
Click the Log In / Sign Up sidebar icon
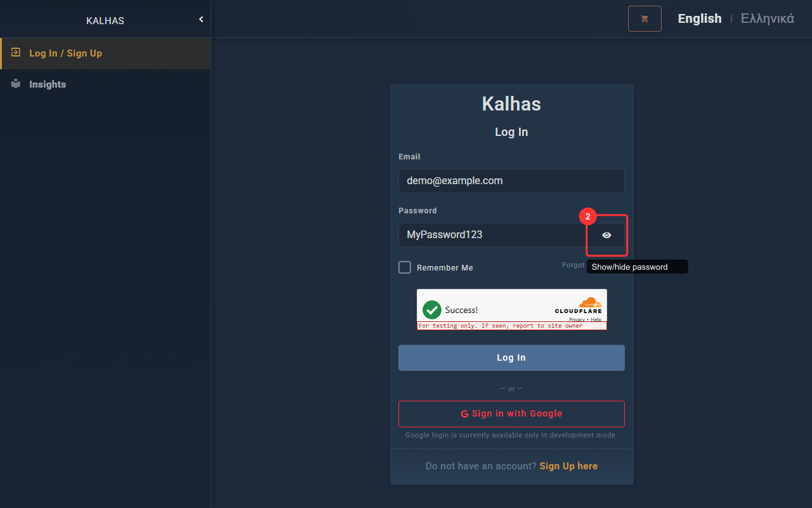[x=16, y=53]
